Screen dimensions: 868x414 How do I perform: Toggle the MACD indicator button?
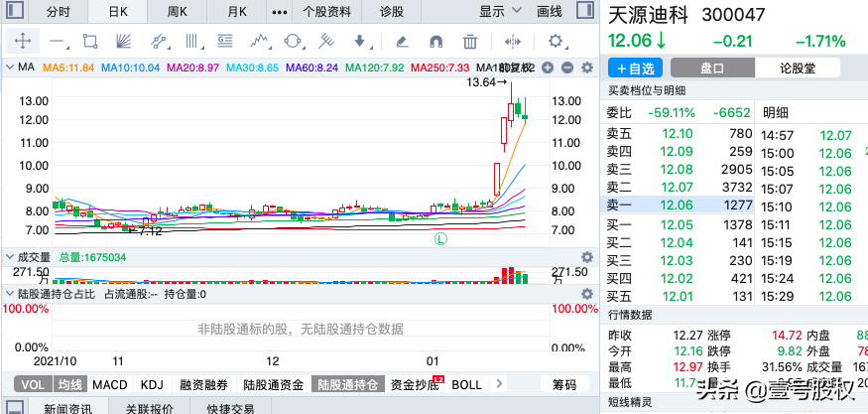point(109,384)
